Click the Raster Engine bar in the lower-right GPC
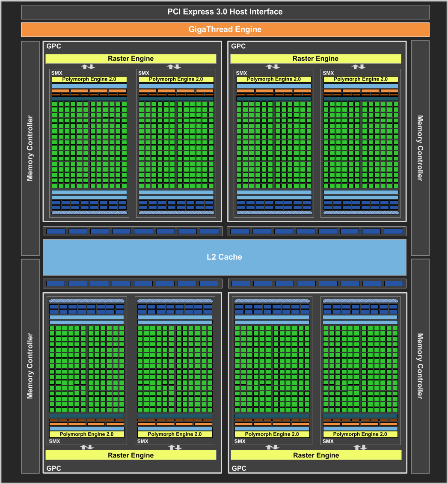 [x=316, y=455]
